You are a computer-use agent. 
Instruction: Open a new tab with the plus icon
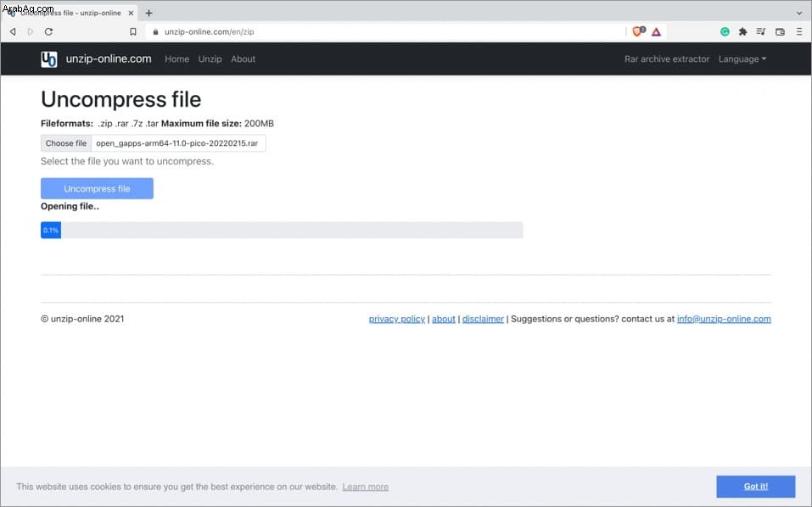pos(148,13)
